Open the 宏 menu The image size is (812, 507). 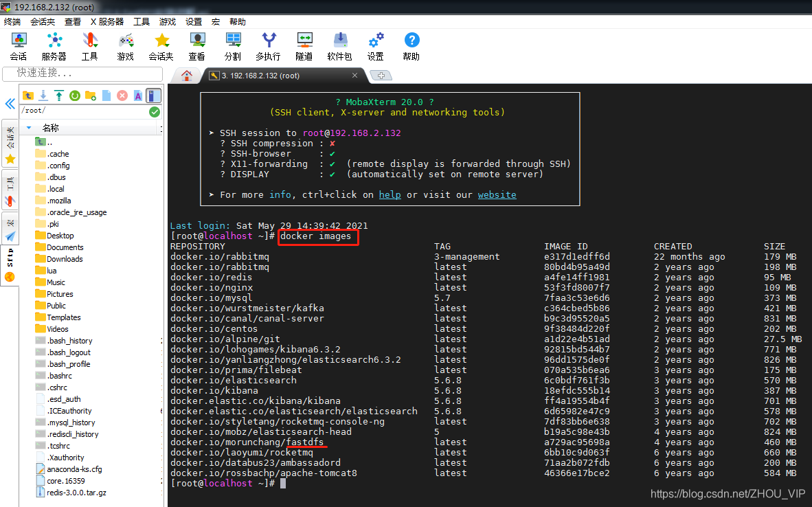216,22
